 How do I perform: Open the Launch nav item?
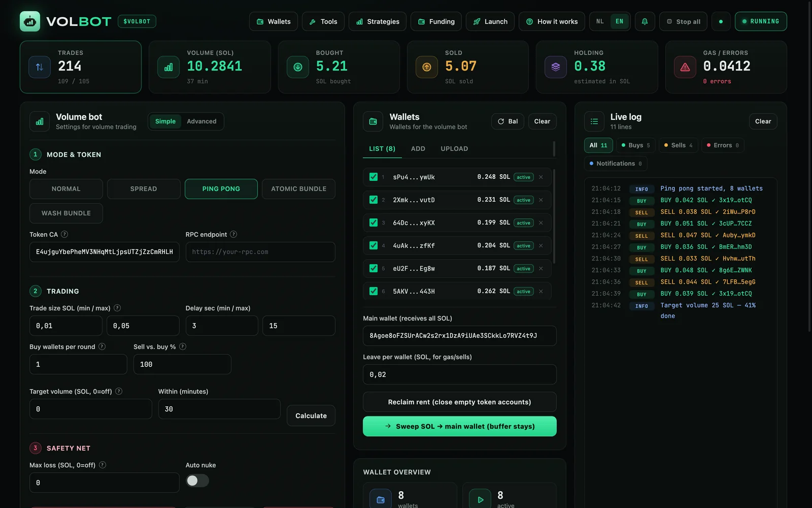[x=490, y=21]
